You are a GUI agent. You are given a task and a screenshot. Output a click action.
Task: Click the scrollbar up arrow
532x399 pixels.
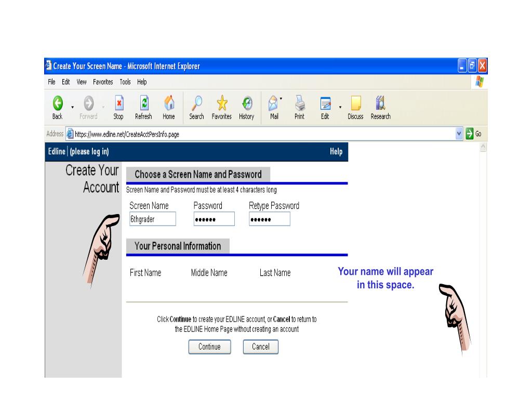coord(483,147)
